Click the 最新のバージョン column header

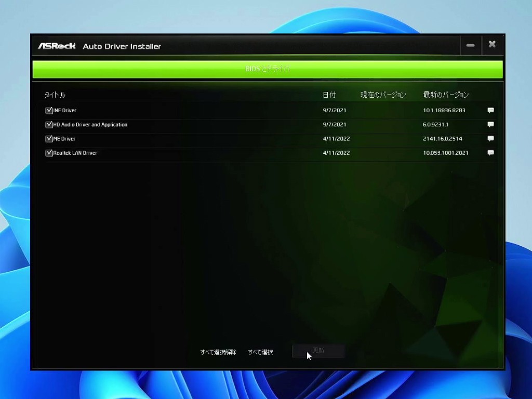[x=446, y=95]
